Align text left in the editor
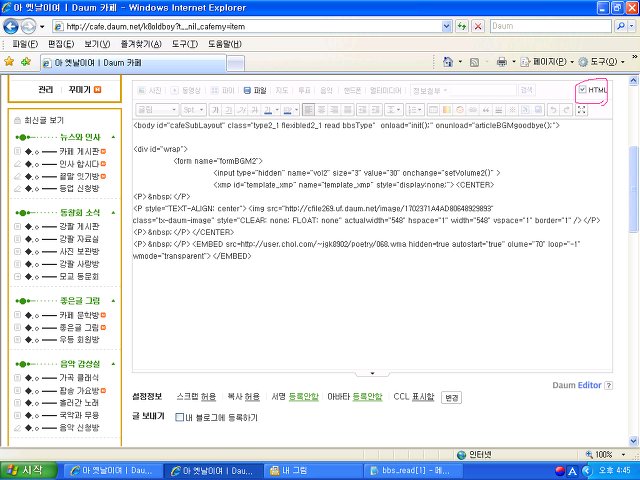The width and height of the screenshot is (640, 480). point(308,110)
